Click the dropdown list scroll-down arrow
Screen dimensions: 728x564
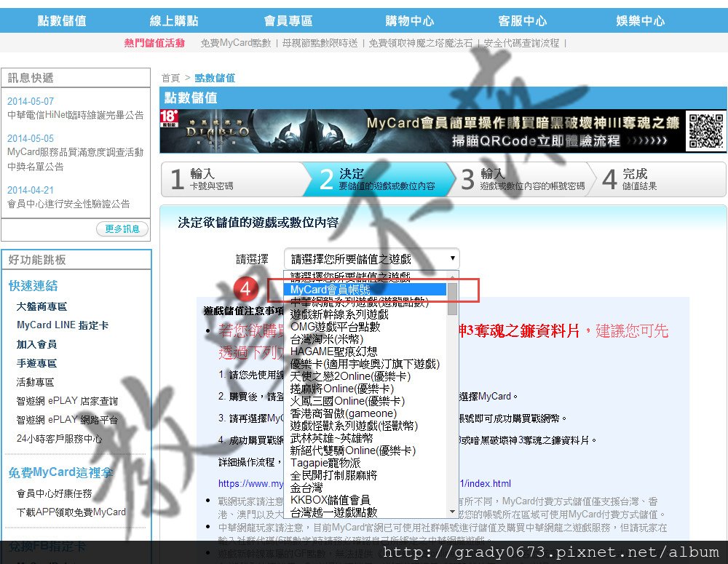tap(452, 512)
